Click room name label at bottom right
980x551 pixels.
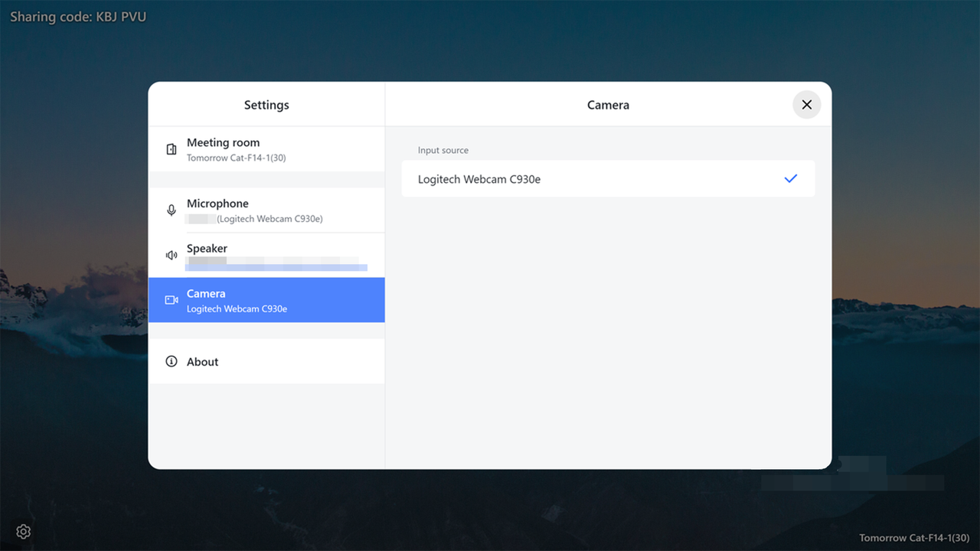tap(913, 538)
